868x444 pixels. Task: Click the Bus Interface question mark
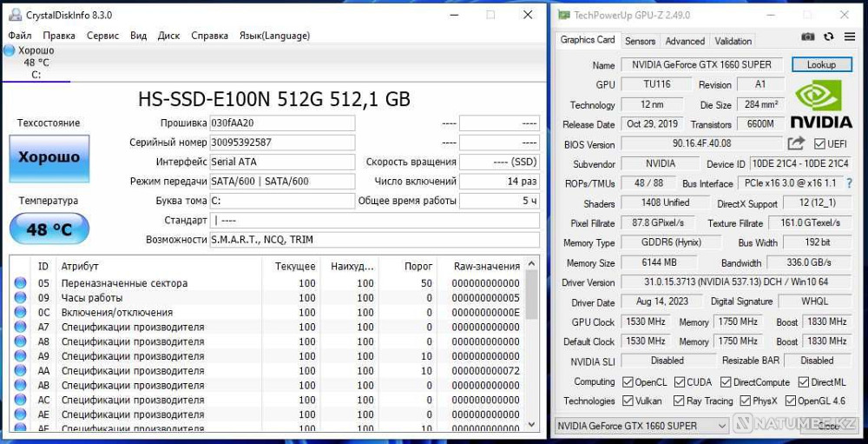coord(850,183)
